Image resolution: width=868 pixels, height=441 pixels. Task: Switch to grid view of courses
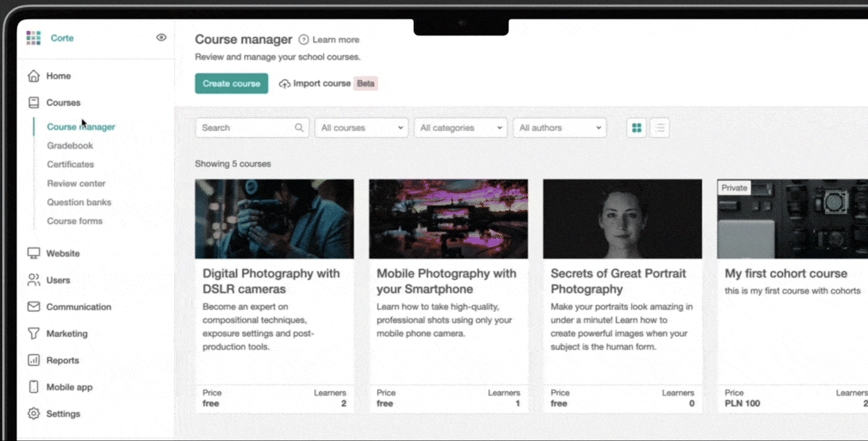(x=636, y=127)
